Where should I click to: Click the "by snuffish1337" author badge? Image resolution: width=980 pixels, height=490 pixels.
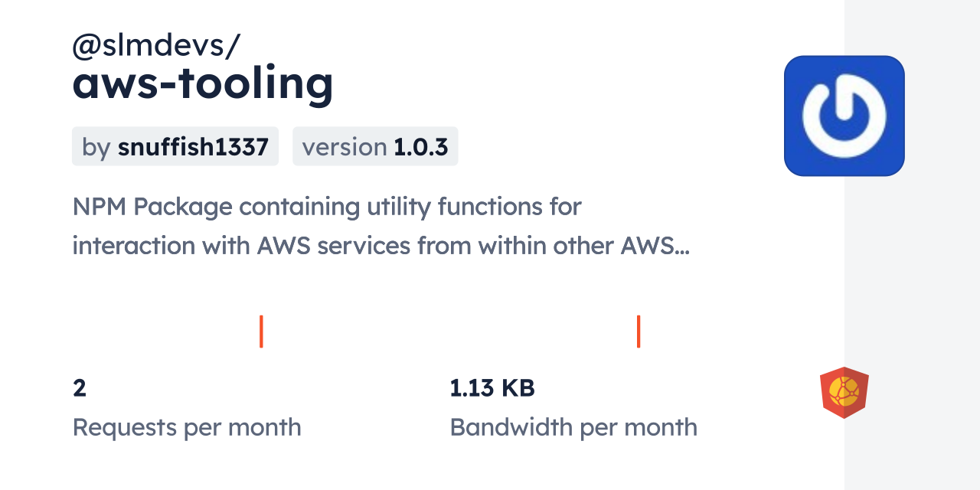coord(175,147)
